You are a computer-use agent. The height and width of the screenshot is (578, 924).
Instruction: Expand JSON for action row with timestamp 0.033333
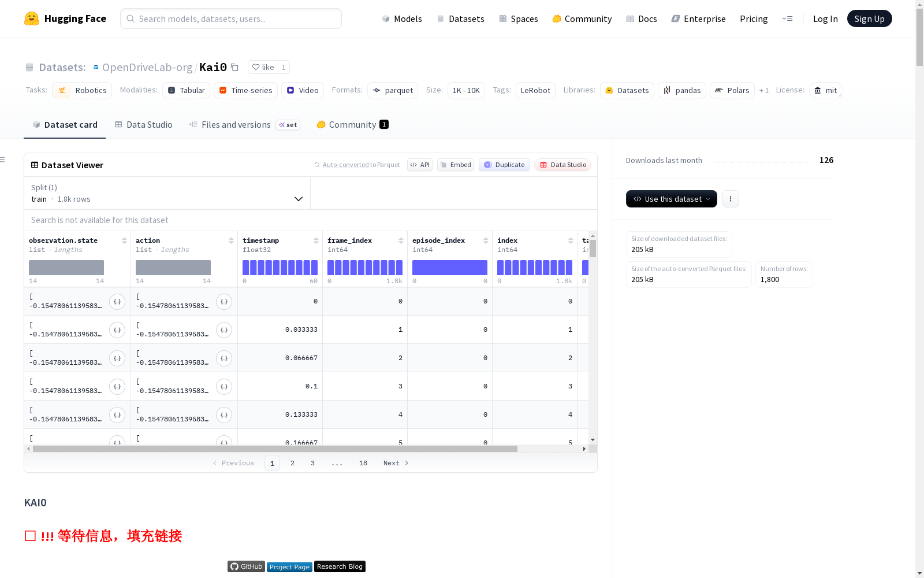(x=224, y=330)
